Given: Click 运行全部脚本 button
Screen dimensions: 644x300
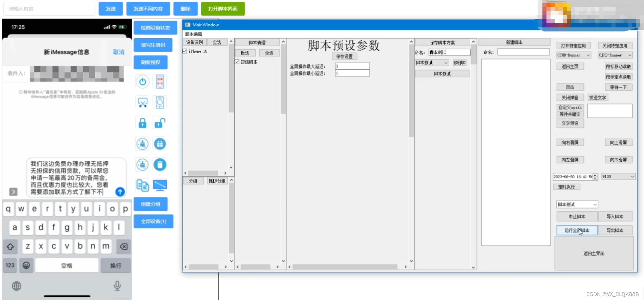Looking at the screenshot, I should click(x=577, y=230).
